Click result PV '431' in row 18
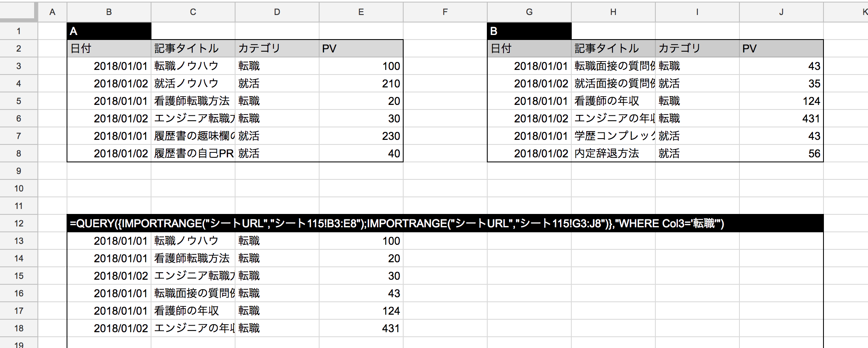868x348 pixels. point(361,328)
